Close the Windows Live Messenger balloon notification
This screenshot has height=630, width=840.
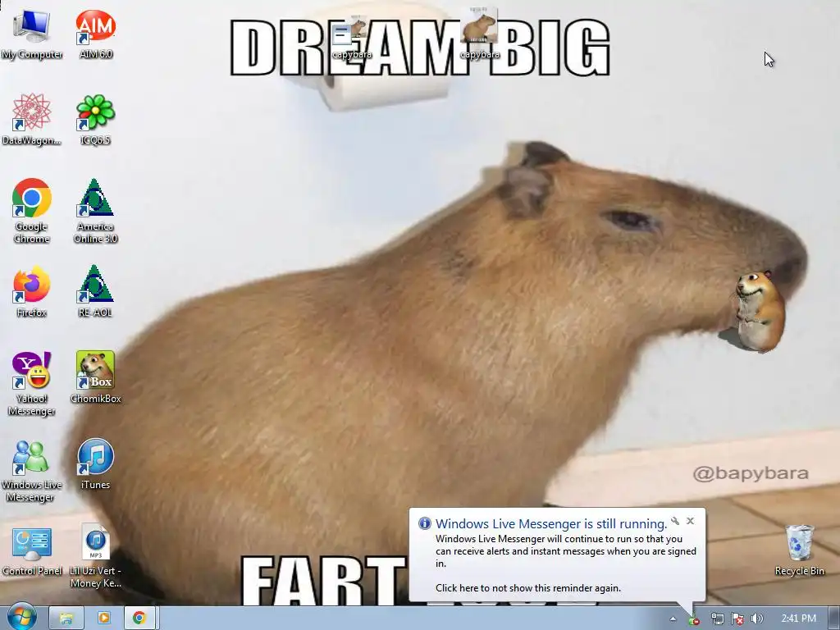tap(691, 521)
